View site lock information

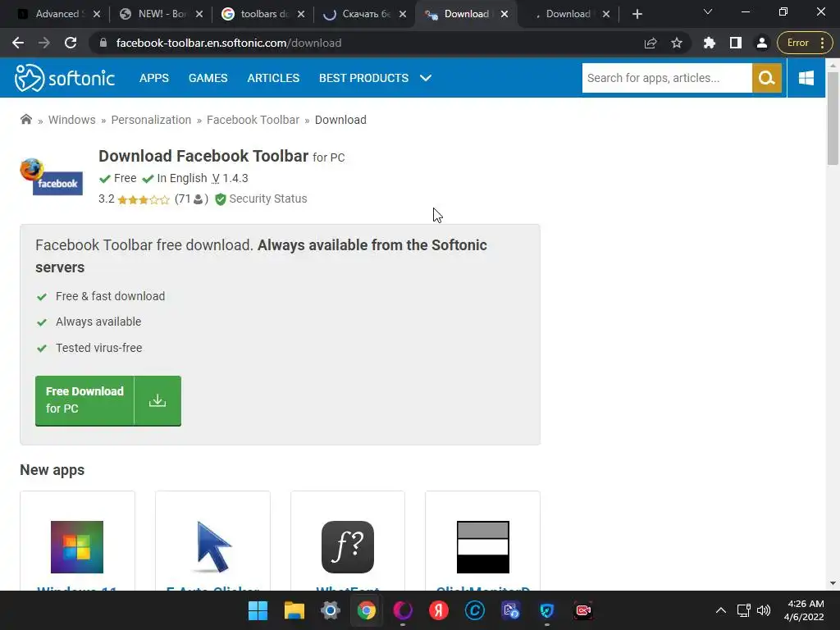(x=103, y=43)
